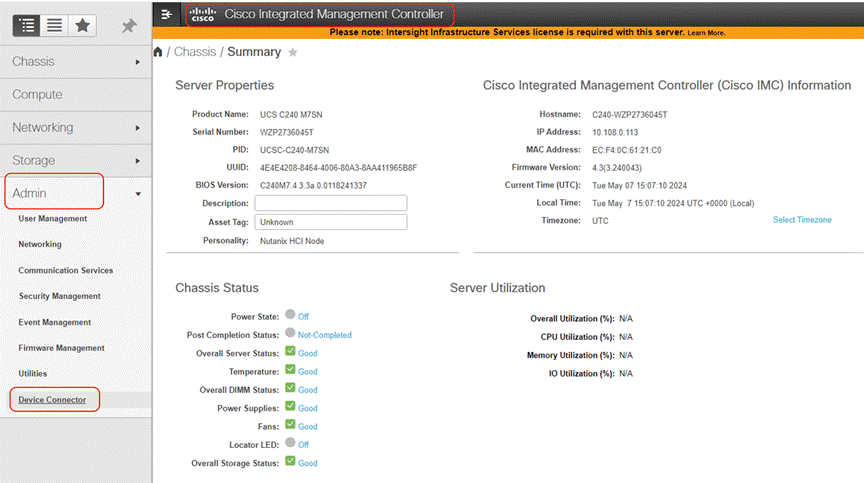Image resolution: width=864 pixels, height=483 pixels.
Task: Open the Compute navigation section
Action: point(76,95)
